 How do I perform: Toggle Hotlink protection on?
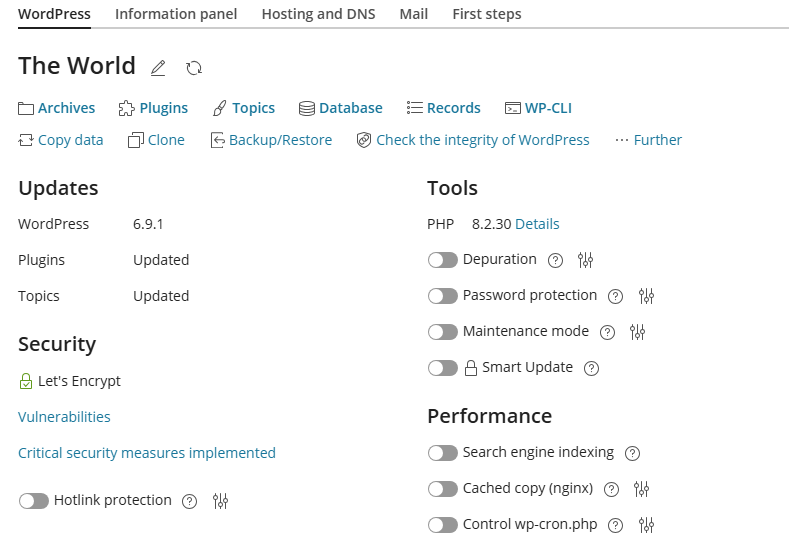(x=33, y=501)
